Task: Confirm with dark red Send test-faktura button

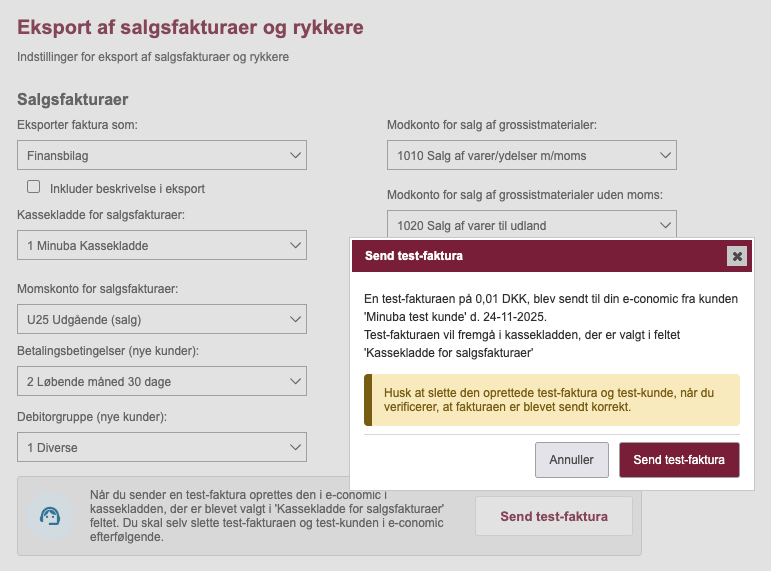Action: [x=679, y=460]
